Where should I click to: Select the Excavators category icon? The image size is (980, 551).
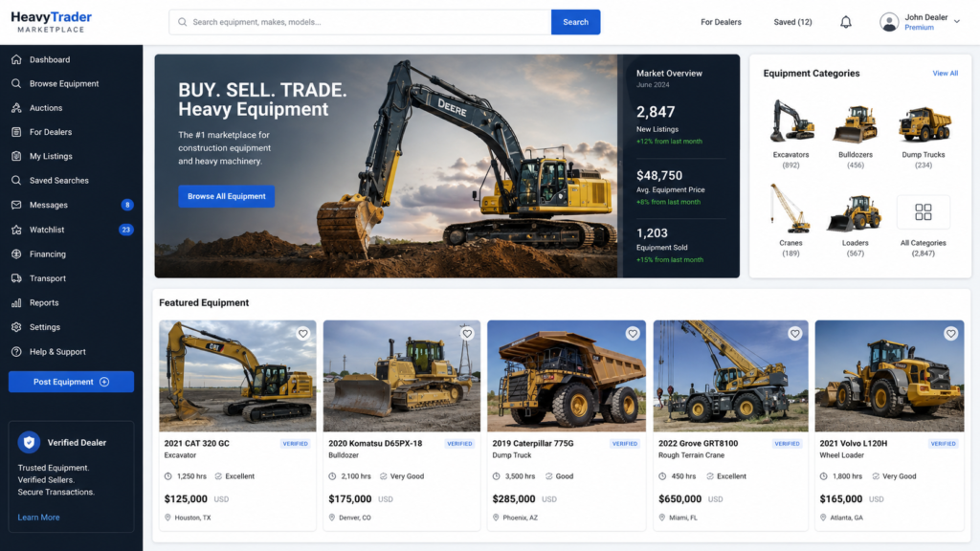[791, 121]
